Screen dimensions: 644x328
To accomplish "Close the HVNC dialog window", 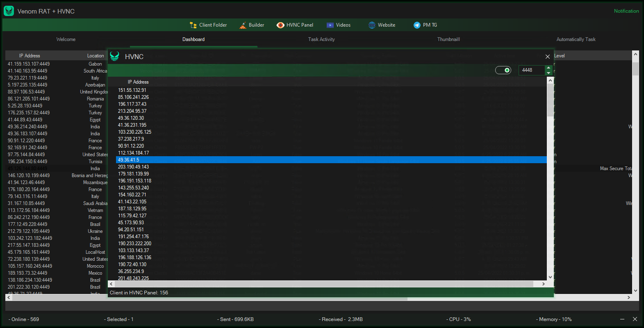I will click(547, 57).
